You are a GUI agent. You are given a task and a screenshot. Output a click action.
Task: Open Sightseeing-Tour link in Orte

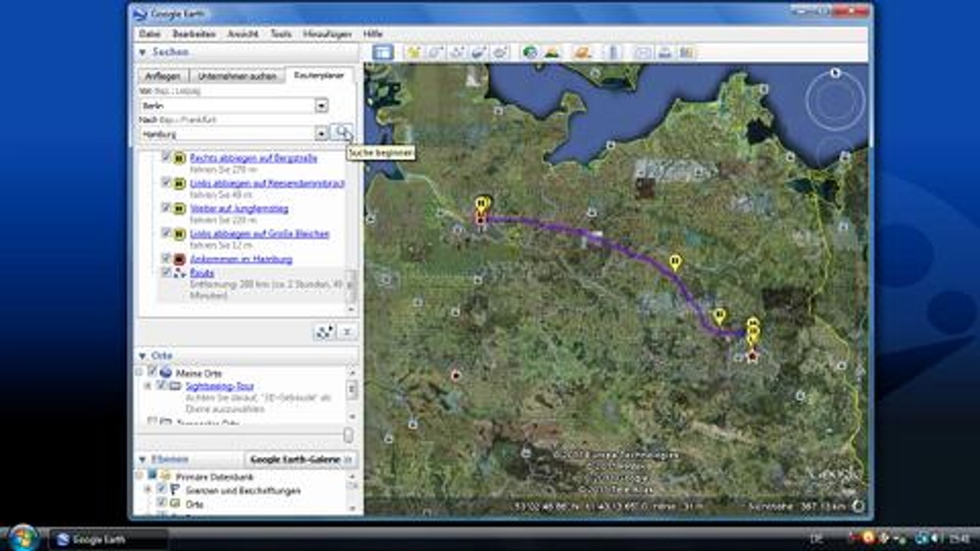220,386
